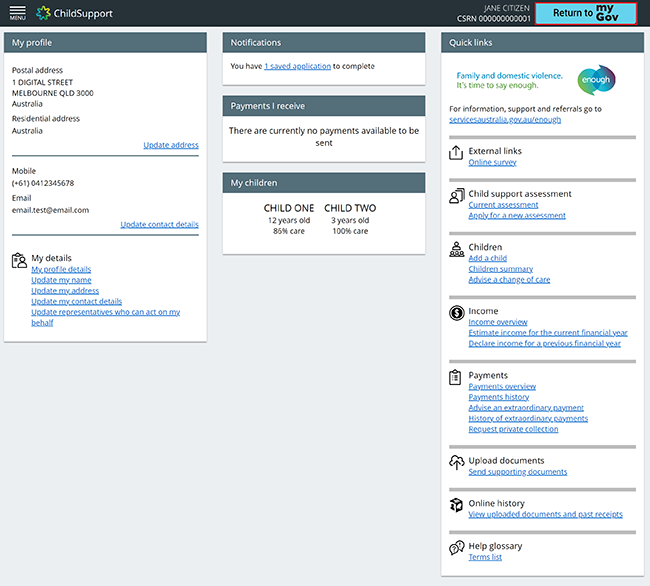650x586 pixels.
Task: Click the email.test@email.com address text
Action: (x=50, y=210)
